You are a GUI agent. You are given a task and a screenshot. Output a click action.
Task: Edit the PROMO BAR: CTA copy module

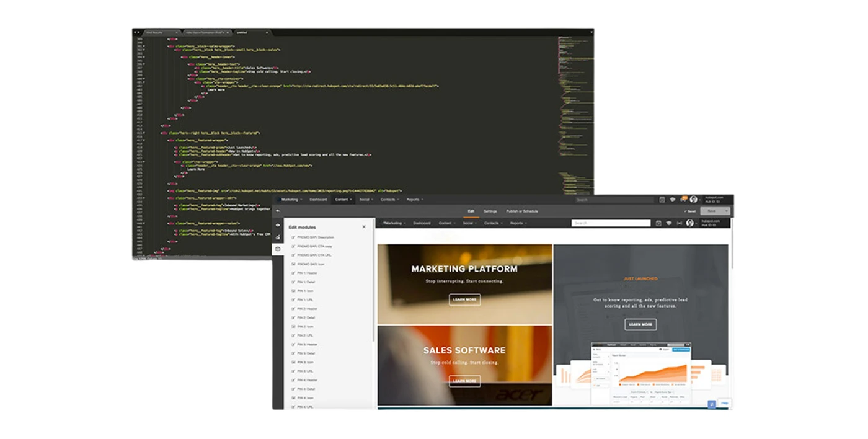(311, 246)
